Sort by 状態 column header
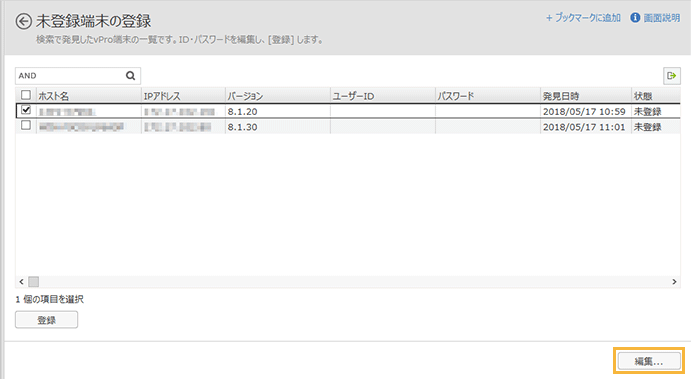This screenshot has height=379, width=691. click(x=656, y=96)
